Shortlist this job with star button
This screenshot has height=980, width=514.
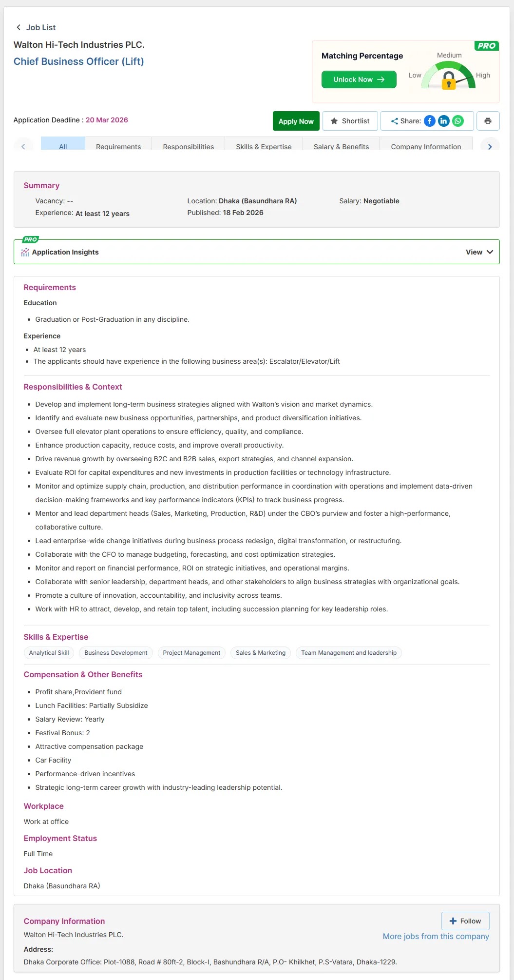[350, 121]
